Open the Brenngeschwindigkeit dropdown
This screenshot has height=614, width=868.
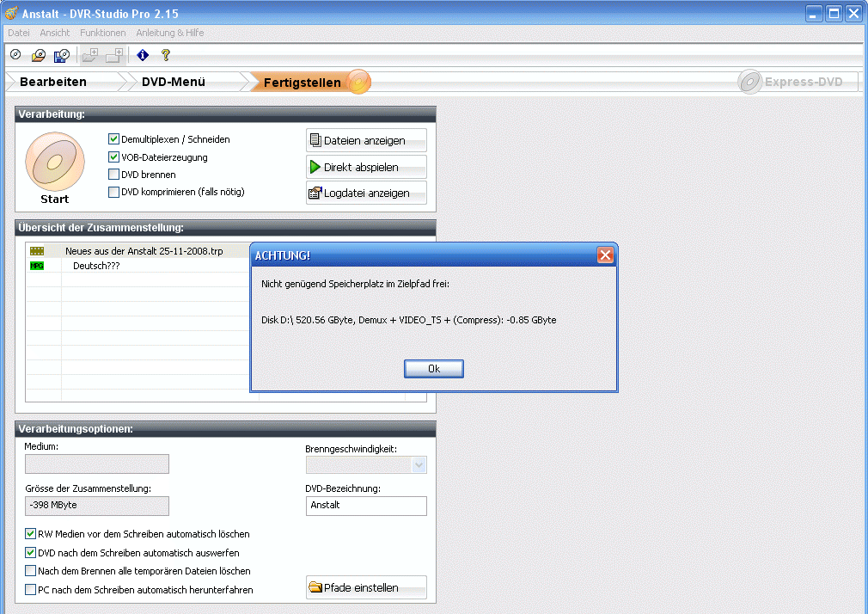pyautogui.click(x=419, y=464)
